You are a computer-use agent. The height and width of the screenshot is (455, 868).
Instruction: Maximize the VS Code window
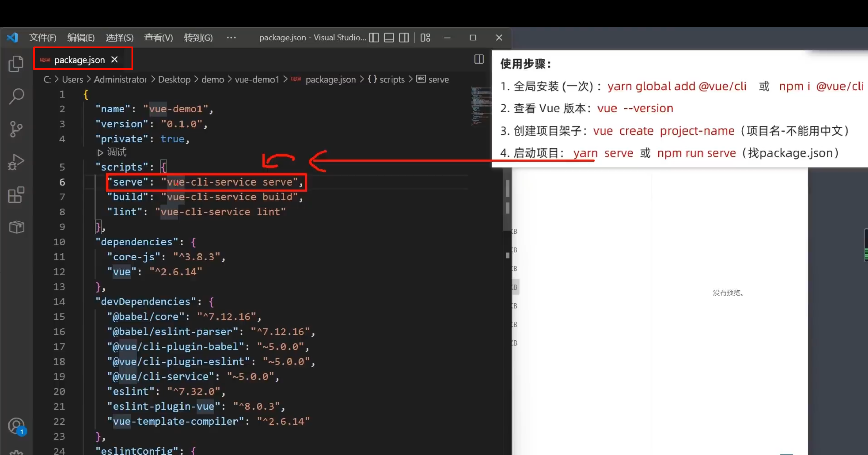[473, 37]
